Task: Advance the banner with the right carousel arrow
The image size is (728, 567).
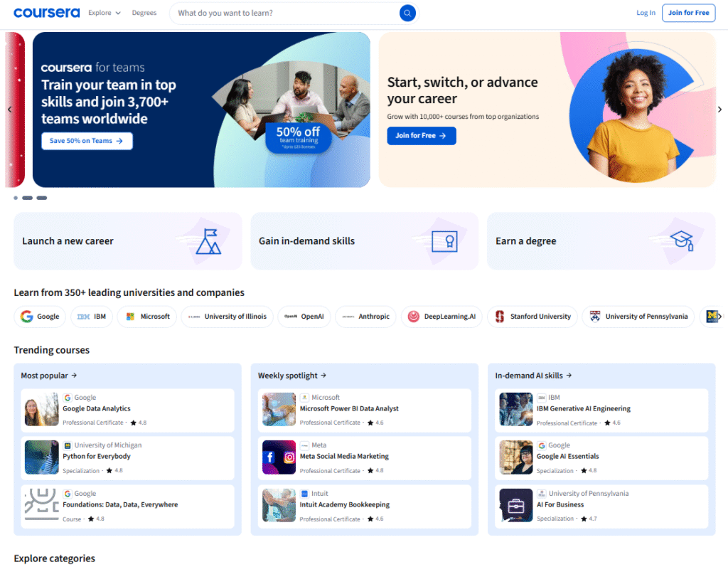Action: (719, 109)
